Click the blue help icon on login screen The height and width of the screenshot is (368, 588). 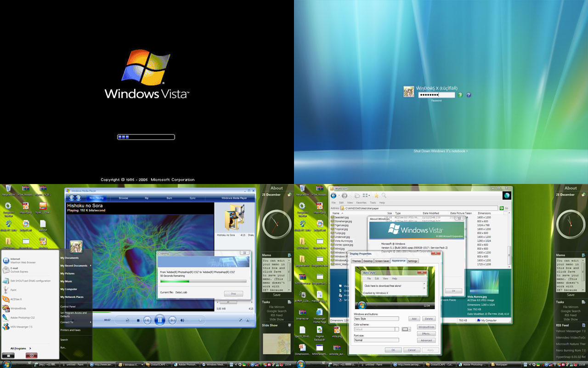[469, 95]
